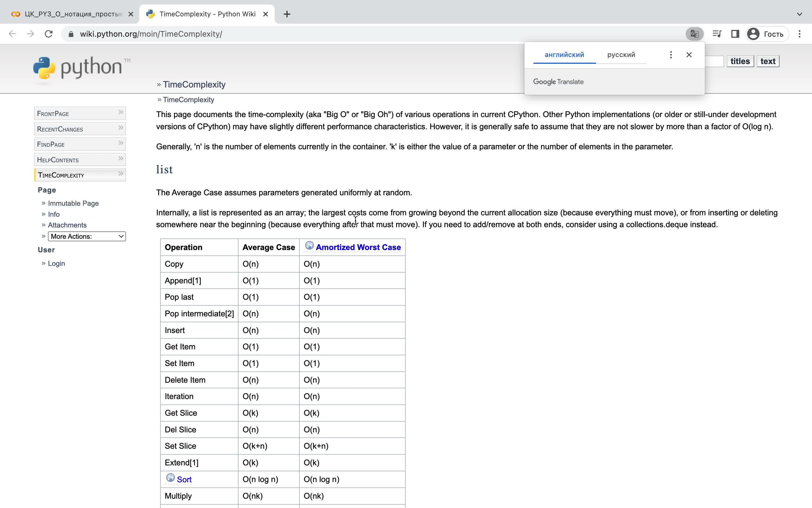Click the small TimeComplexity breadcrumb link
The width and height of the screenshot is (812, 508).
coord(189,100)
